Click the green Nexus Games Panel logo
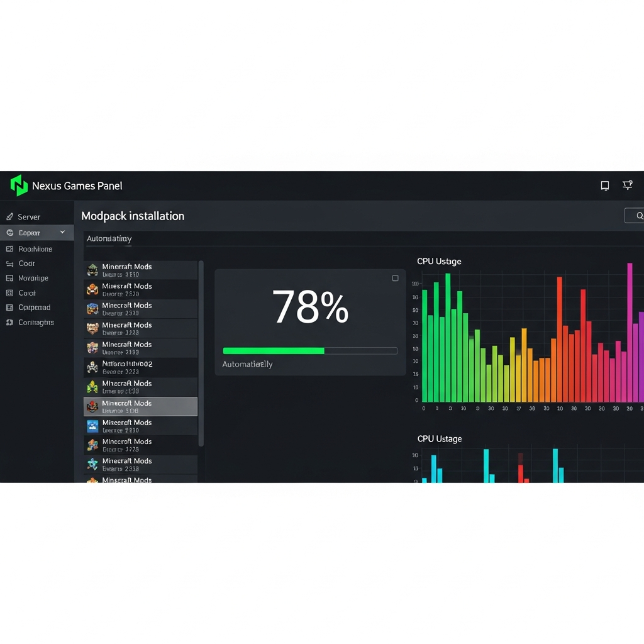Screen dimensions: 644x644 (19, 186)
